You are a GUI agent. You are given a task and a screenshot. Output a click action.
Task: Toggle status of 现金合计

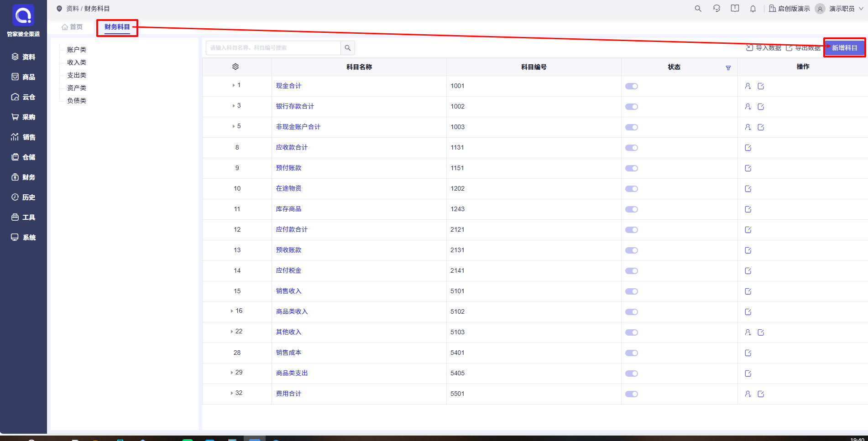click(x=632, y=86)
